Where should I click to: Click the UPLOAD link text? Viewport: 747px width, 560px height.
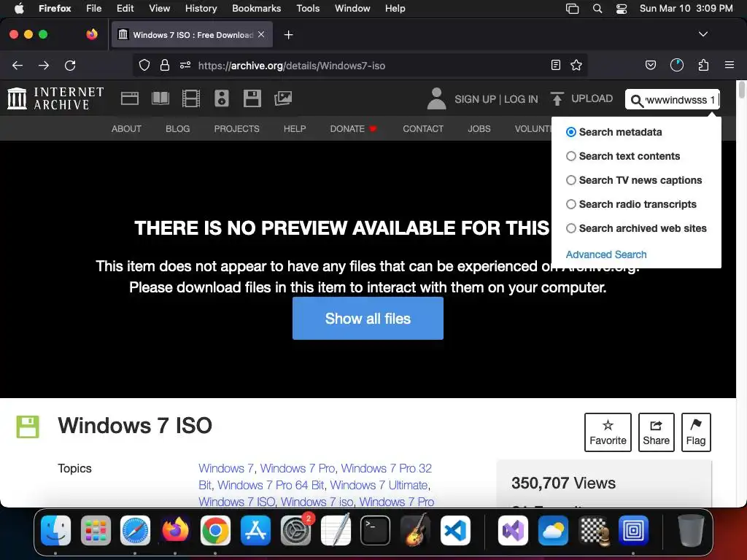tap(592, 98)
